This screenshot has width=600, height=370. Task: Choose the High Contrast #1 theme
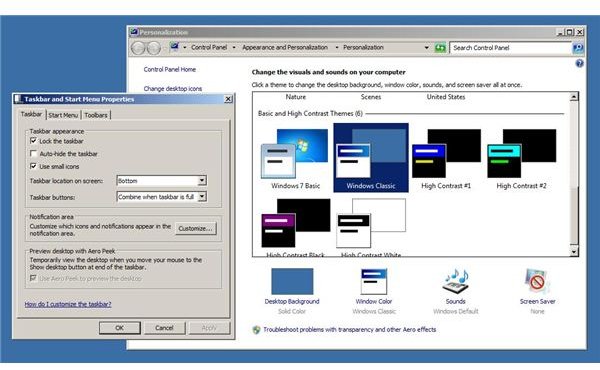(446, 159)
